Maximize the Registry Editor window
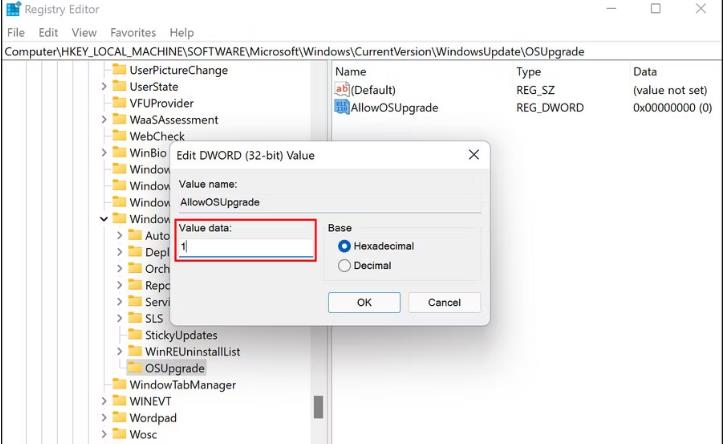Image resolution: width=724 pixels, height=444 pixels. click(656, 9)
